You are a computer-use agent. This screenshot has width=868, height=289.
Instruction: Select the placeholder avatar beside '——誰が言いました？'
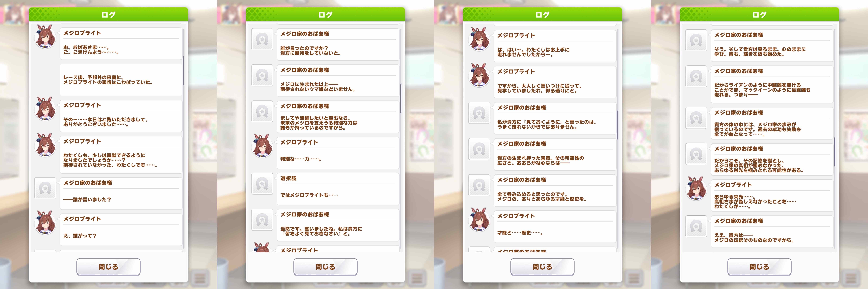point(45,188)
